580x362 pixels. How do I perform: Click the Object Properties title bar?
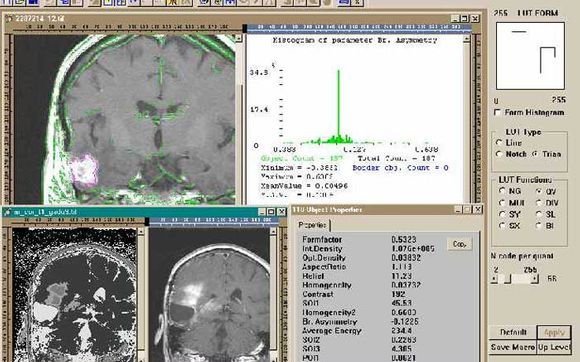click(387, 210)
